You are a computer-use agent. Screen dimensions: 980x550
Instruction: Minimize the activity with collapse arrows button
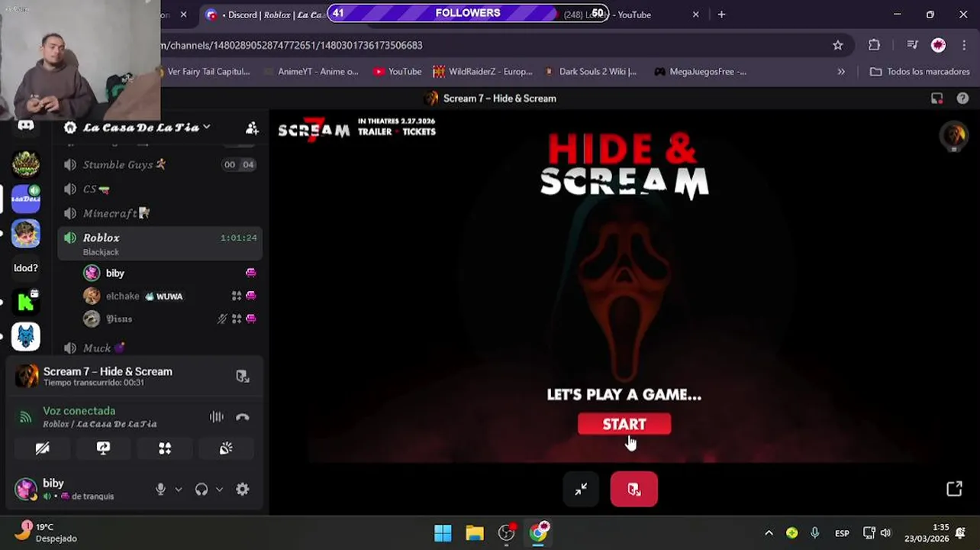[x=581, y=490]
